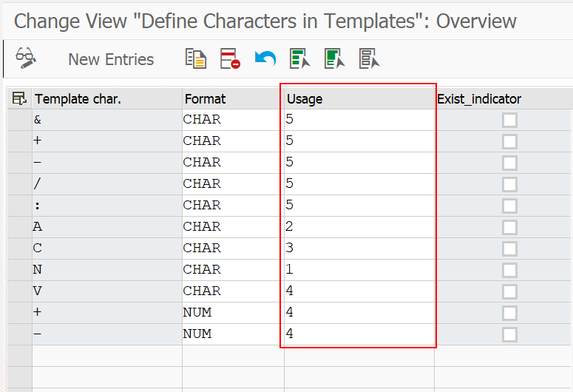This screenshot has width=573, height=392.
Task: Click the Deselect All toolbar icon
Action: pyautogui.click(x=369, y=58)
